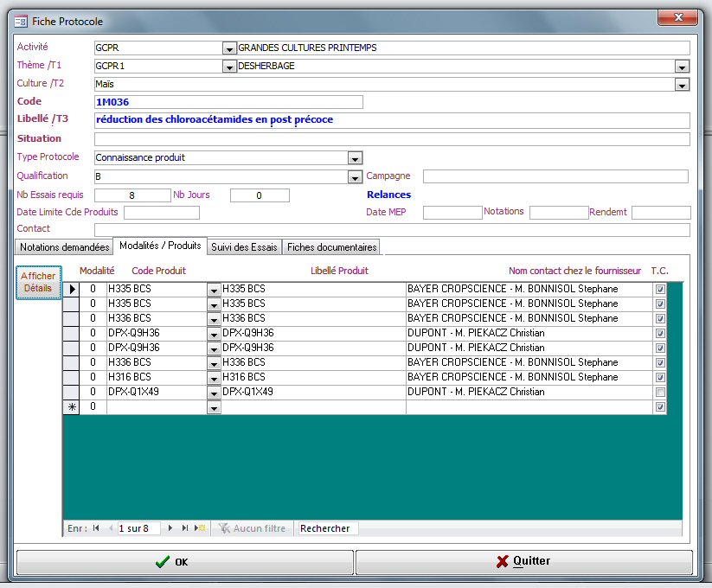Image resolution: width=712 pixels, height=588 pixels.
Task: Click the Rendemt field
Action: (x=661, y=213)
